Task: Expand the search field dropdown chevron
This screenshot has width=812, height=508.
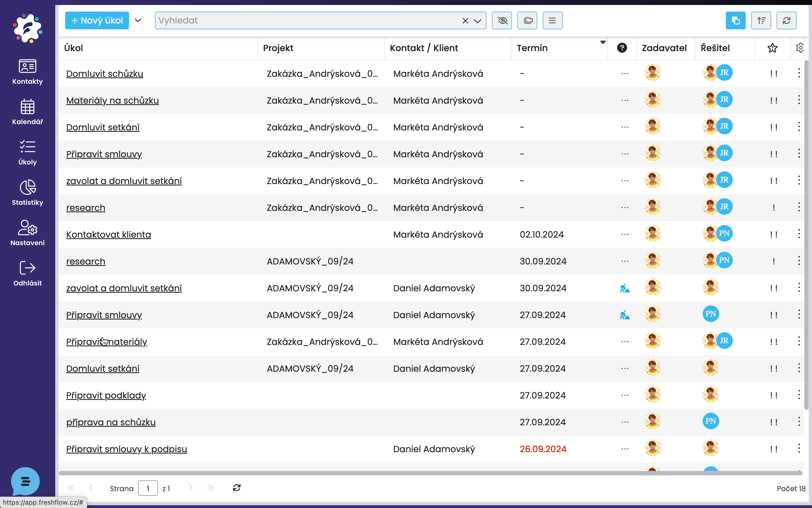Action: coord(477,21)
